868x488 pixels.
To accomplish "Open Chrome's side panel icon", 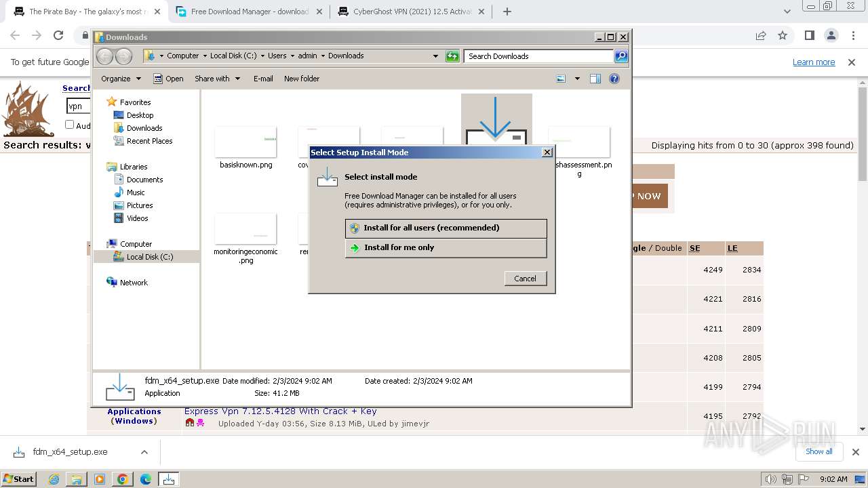I will pos(809,35).
